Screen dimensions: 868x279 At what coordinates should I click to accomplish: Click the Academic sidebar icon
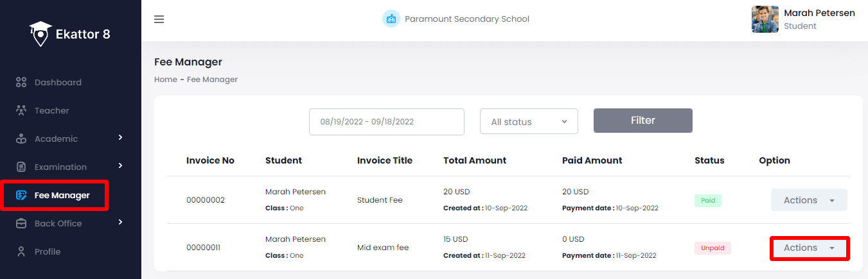pos(21,139)
